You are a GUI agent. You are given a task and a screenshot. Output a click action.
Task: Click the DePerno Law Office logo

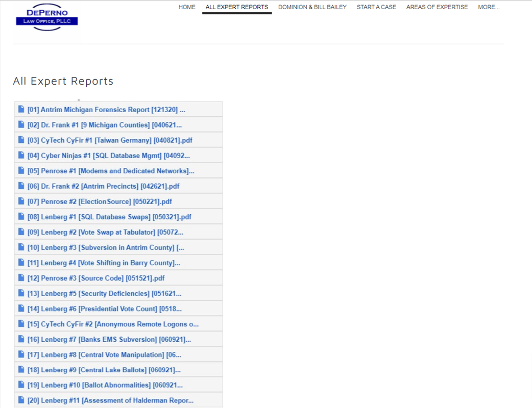point(47,17)
